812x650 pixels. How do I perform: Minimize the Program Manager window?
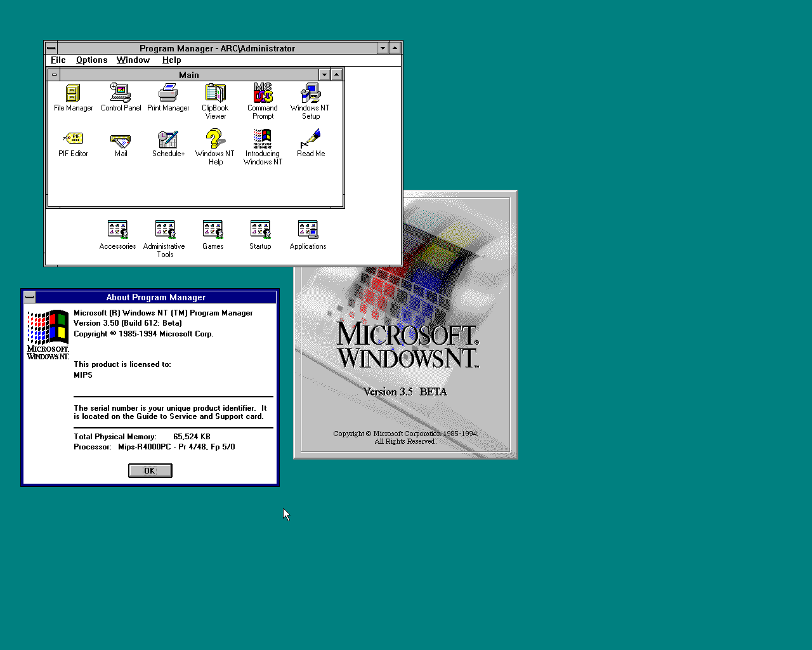click(383, 48)
